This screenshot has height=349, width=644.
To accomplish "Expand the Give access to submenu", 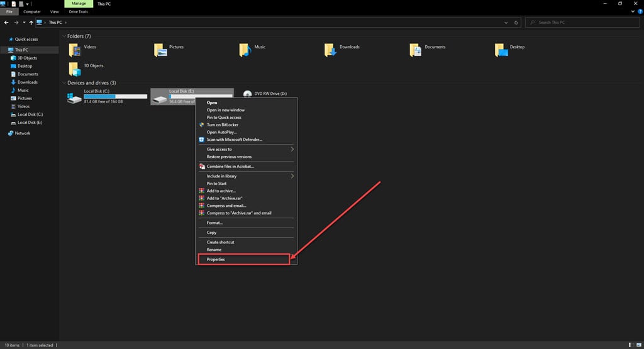I will pos(292,150).
